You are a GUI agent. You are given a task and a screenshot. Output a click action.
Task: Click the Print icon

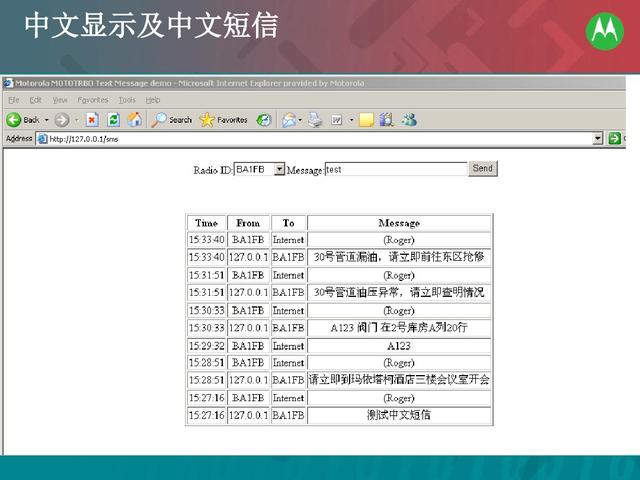[315, 120]
